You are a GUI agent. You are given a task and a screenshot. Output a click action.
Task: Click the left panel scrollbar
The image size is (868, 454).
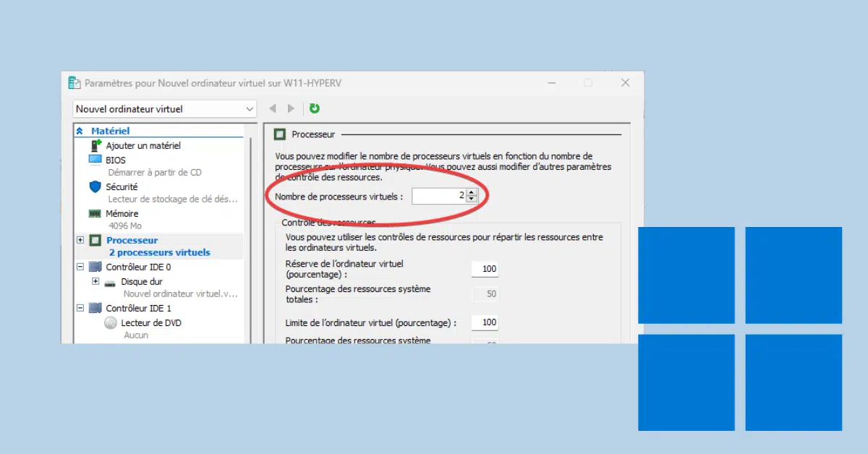click(x=251, y=239)
